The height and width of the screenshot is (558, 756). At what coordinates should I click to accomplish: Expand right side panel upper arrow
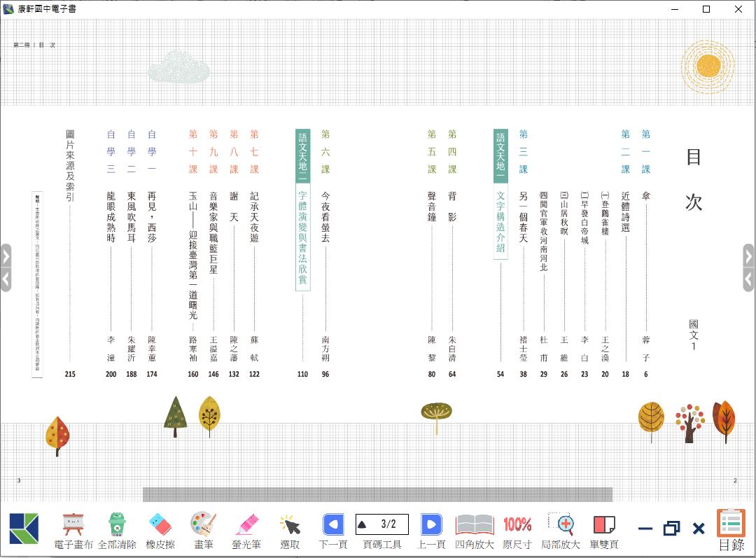(748, 256)
